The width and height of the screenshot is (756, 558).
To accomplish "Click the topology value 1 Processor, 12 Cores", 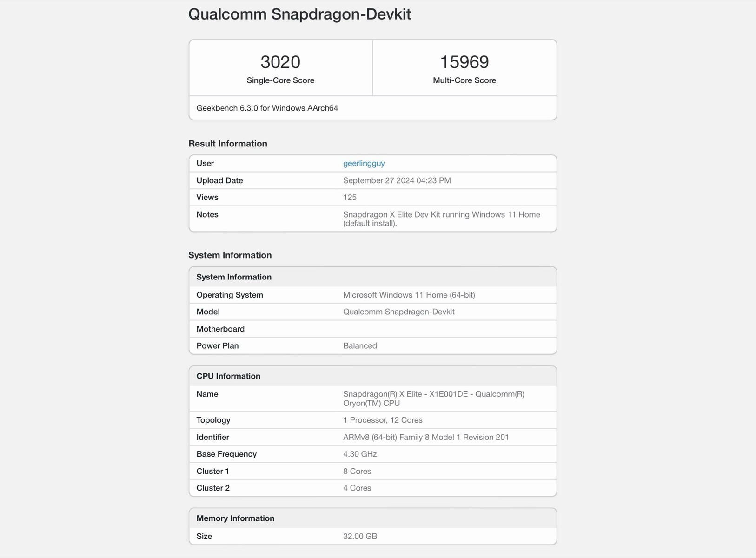I will pyautogui.click(x=383, y=420).
